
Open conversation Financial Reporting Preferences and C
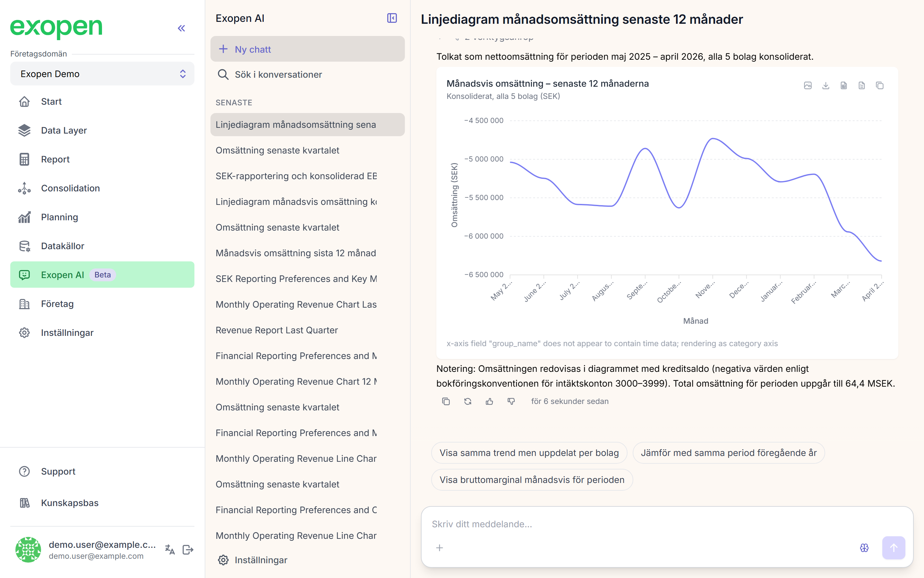coord(307,510)
